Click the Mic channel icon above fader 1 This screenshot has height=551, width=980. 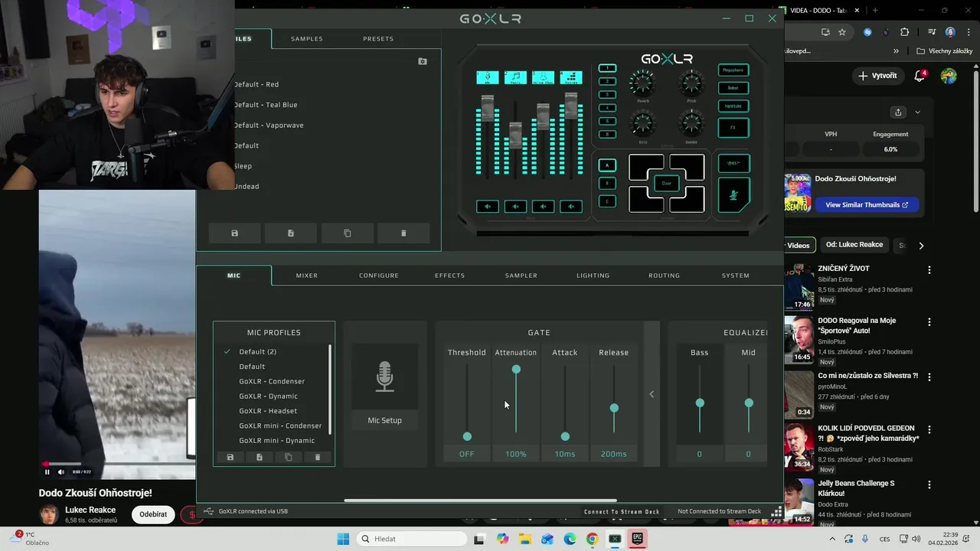point(488,77)
